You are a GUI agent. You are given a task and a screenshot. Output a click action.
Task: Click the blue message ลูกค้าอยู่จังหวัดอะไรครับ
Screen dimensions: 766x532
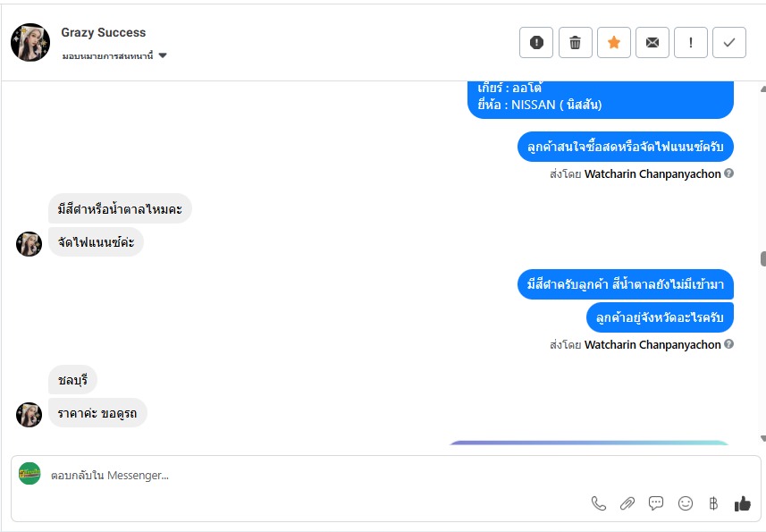point(660,317)
